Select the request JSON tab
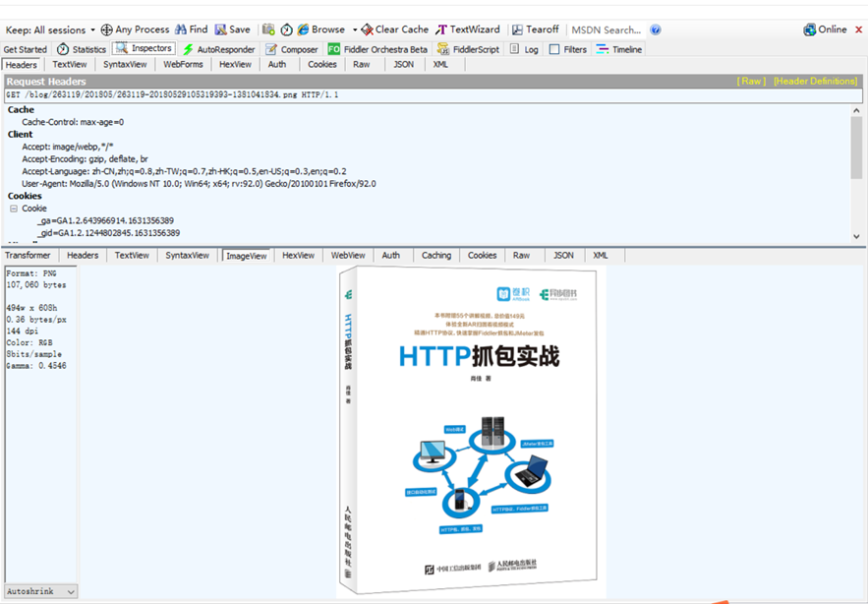Image resolution: width=868 pixels, height=604 pixels. tap(404, 64)
